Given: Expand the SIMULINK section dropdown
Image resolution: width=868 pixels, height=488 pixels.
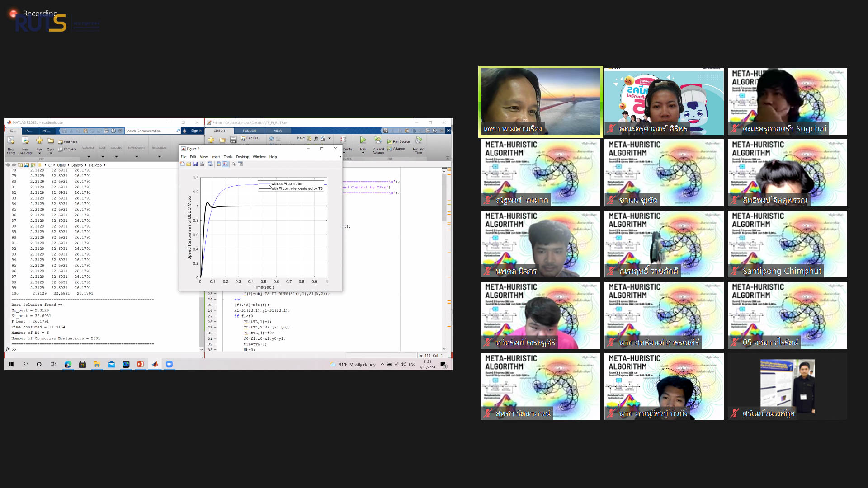Looking at the screenshot, I should click(x=116, y=157).
